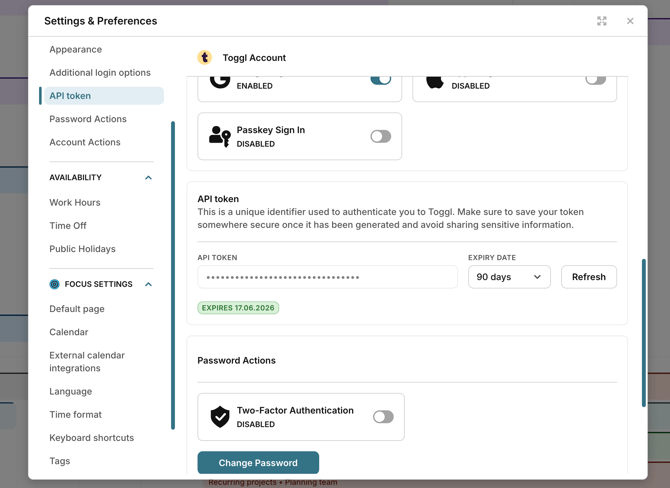Collapse the Focus Settings section
Viewport: 670px width, 488px height.
[x=148, y=285]
